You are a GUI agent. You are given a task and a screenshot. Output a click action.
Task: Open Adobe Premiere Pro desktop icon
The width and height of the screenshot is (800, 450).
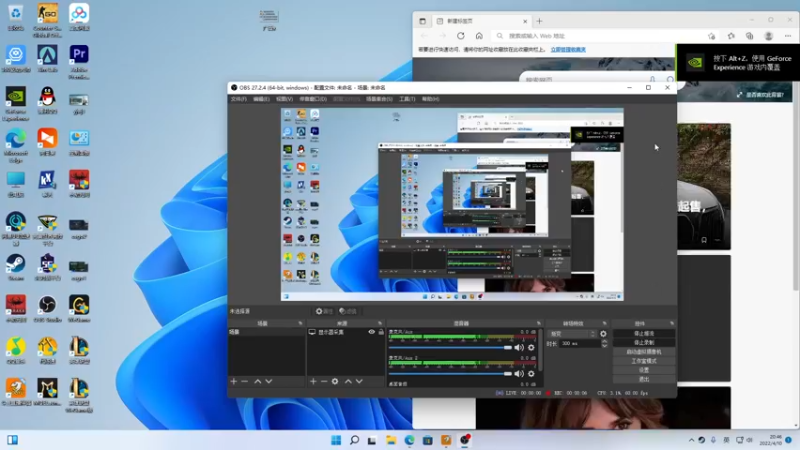coord(79,62)
